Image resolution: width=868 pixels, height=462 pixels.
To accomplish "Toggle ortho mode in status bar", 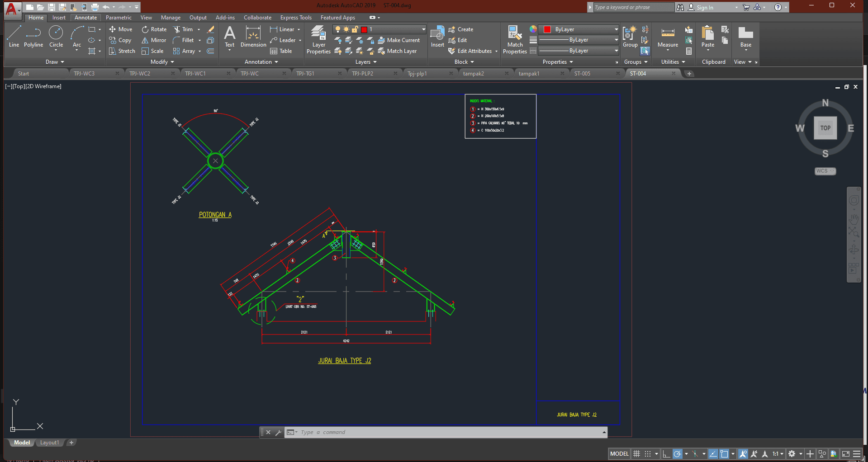I will tap(666, 454).
